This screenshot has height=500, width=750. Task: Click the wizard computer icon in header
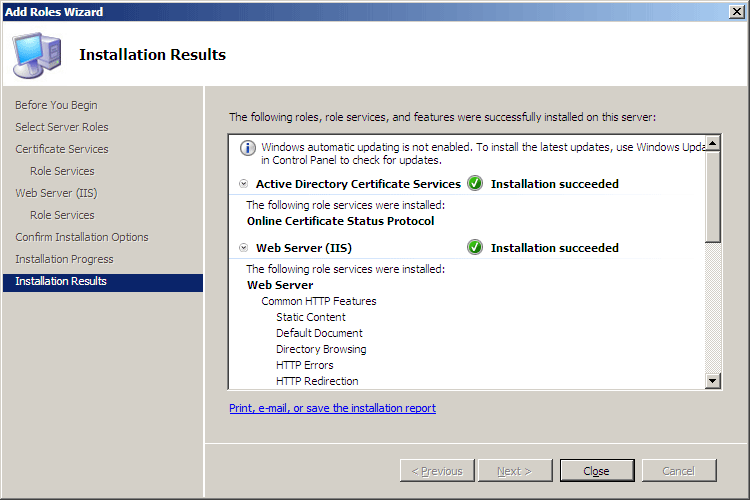[38, 54]
